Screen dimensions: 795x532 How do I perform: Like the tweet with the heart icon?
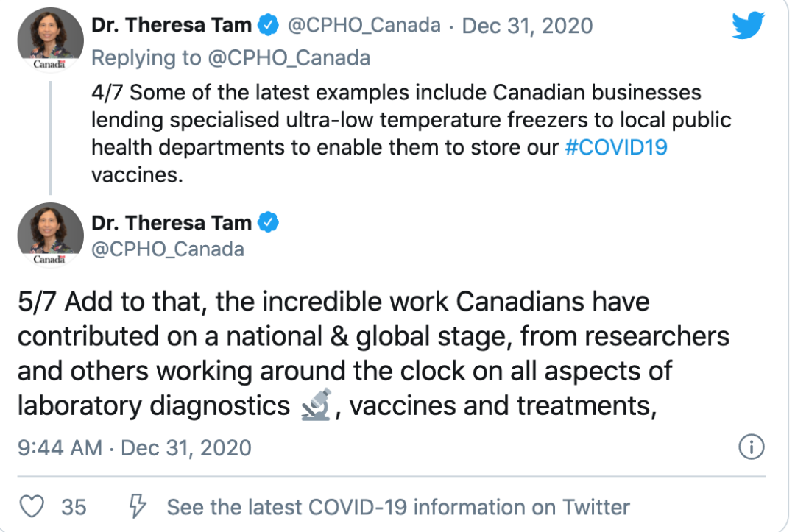(x=32, y=506)
